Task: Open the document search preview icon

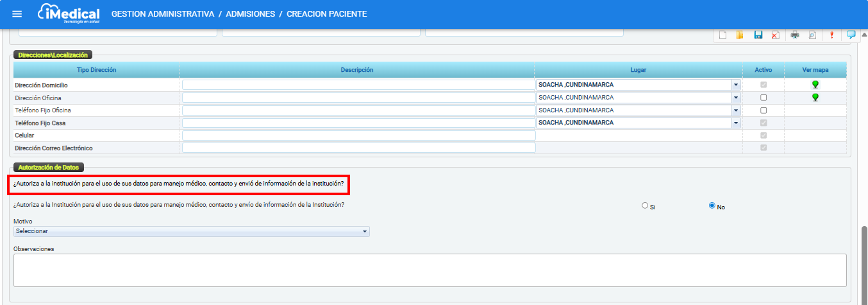Action: 812,35
